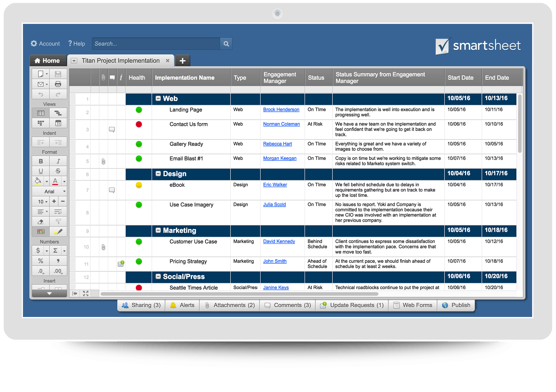Image resolution: width=556 pixels, height=392 pixels.
Task: Open the Attachments (2) bottom tab
Action: 230,305
